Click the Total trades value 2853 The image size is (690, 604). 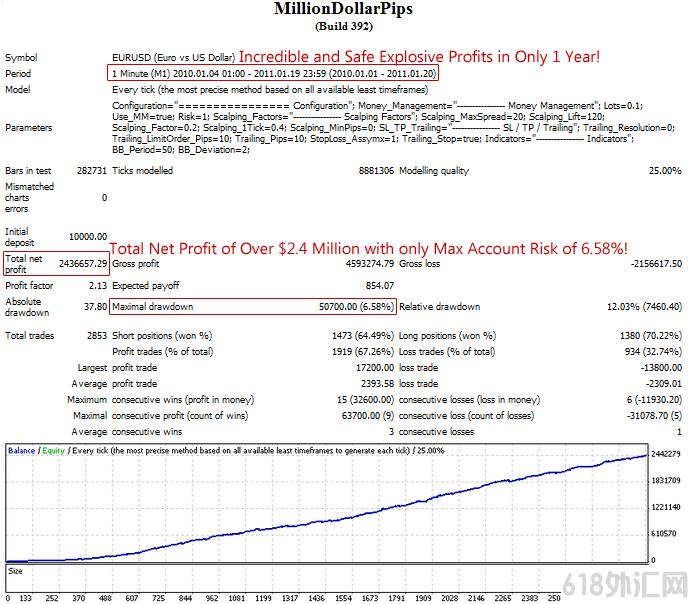pyautogui.click(x=97, y=336)
